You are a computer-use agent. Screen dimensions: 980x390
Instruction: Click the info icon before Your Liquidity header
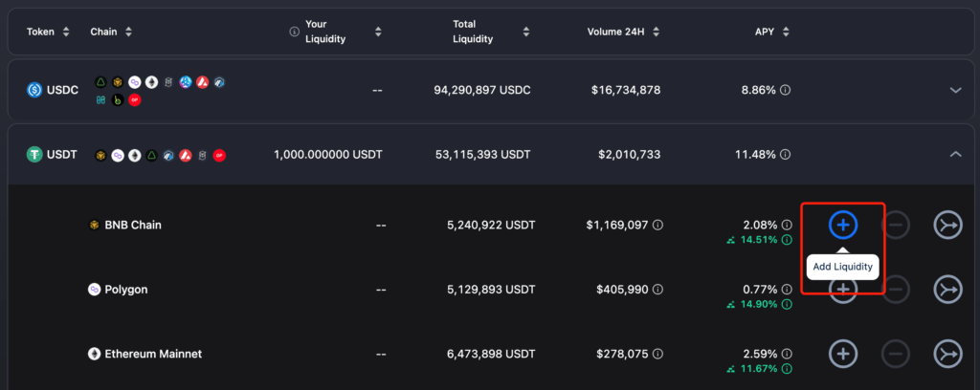[x=294, y=32]
